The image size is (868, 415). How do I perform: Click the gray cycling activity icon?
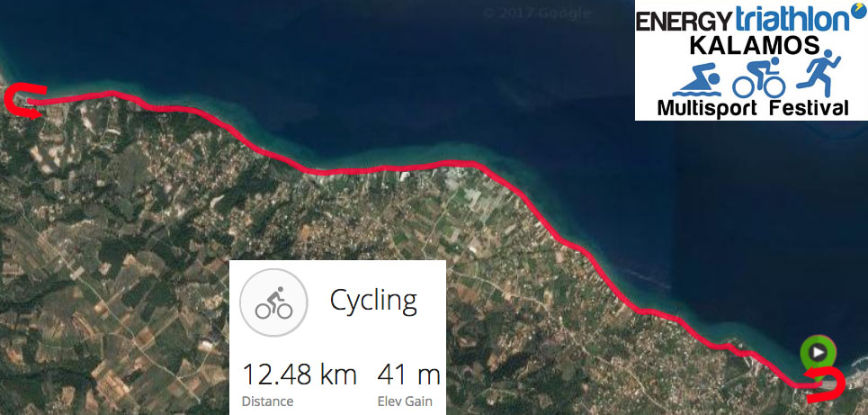point(273,302)
